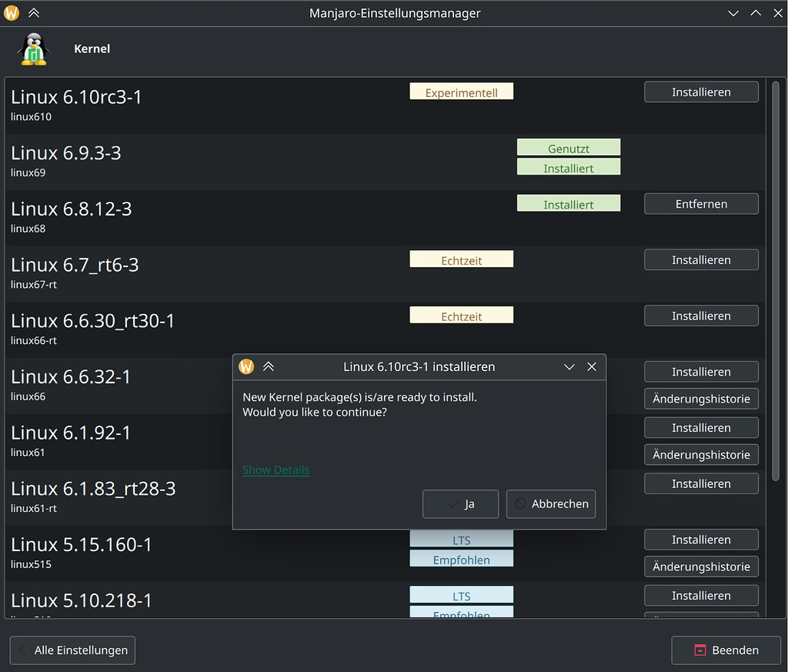Image resolution: width=788 pixels, height=672 pixels.
Task: Install Linux 6.10rc3-1 kernel
Action: (701, 92)
